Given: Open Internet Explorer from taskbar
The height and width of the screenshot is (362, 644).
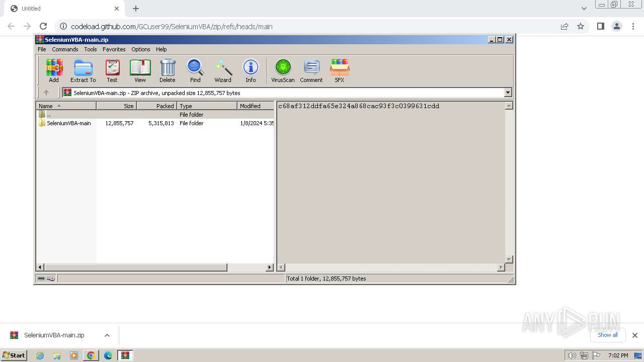Looking at the screenshot, I should [40, 355].
